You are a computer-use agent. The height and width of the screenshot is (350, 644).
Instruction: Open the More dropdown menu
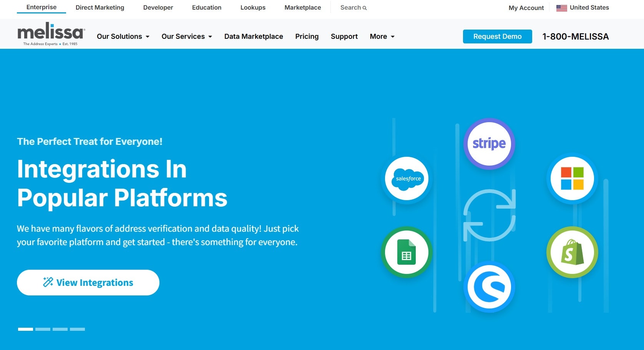coord(382,36)
